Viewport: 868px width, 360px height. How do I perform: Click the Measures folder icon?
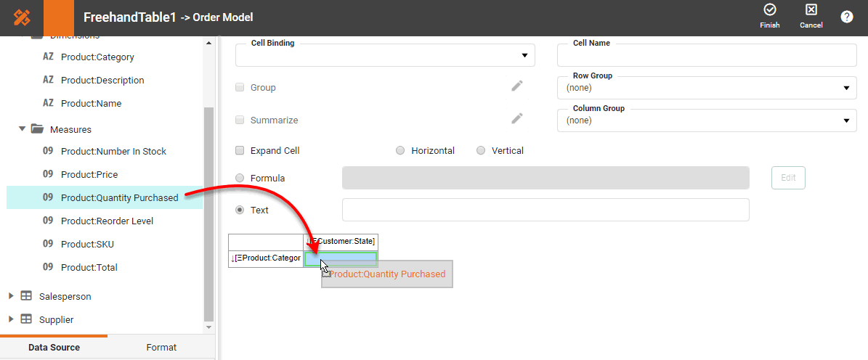(x=37, y=129)
